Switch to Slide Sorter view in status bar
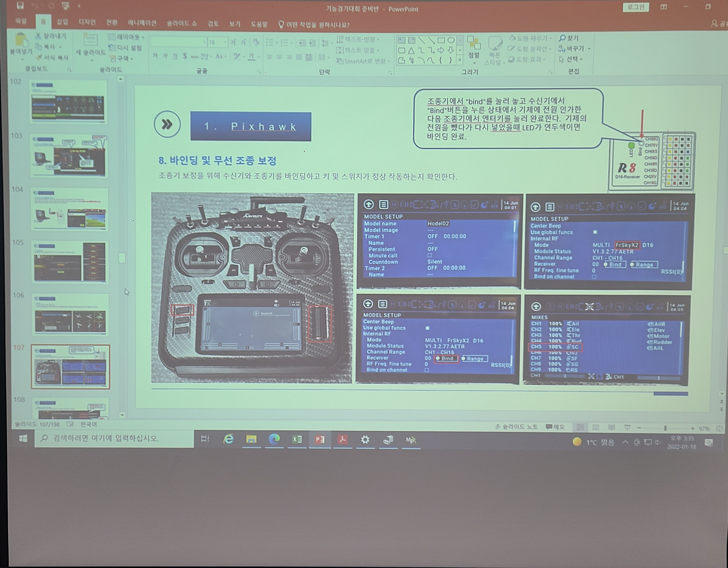The width and height of the screenshot is (728, 568). pyautogui.click(x=596, y=427)
